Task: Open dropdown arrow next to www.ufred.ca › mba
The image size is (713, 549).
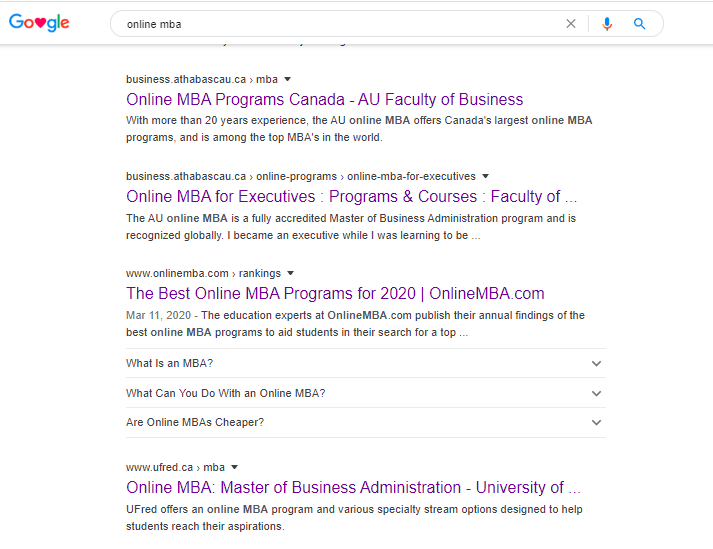Action: (x=235, y=468)
